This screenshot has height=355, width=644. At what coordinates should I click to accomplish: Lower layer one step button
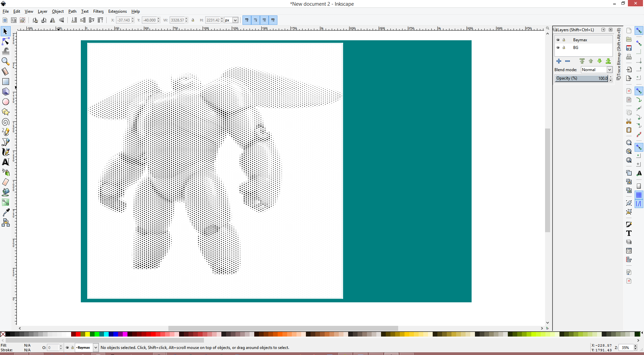pos(600,61)
